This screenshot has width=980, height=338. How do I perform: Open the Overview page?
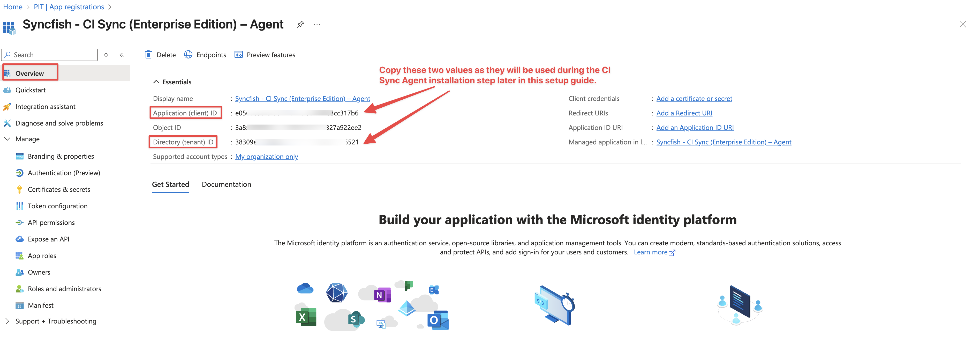[x=30, y=73]
